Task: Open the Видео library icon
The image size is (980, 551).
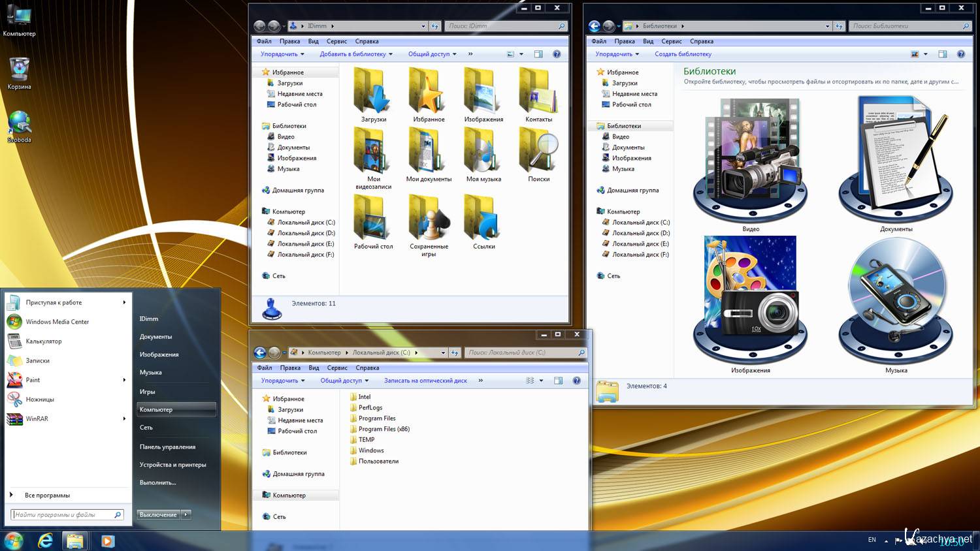Action: (x=750, y=160)
